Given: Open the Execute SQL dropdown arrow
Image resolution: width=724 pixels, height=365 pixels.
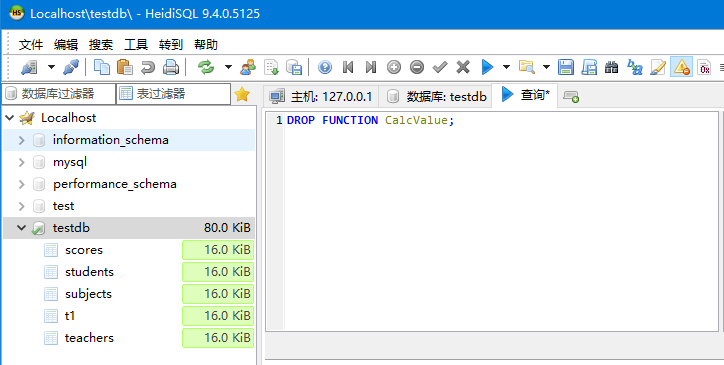Looking at the screenshot, I should coord(506,67).
